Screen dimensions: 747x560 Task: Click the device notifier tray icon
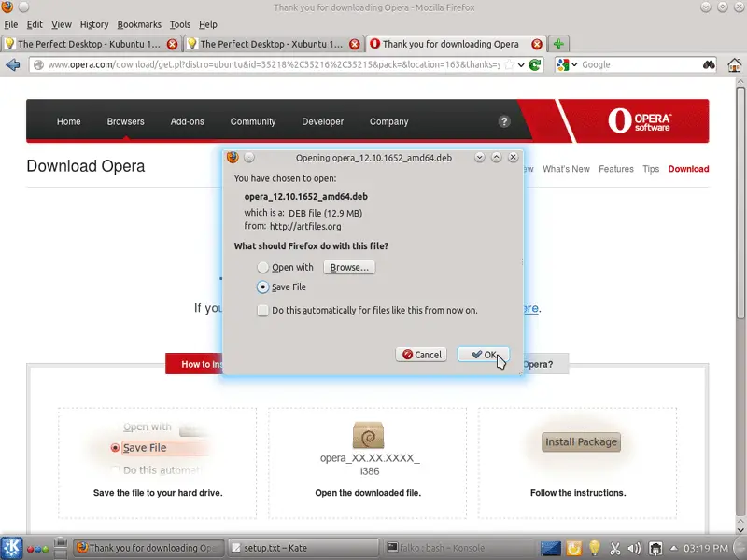click(655, 549)
